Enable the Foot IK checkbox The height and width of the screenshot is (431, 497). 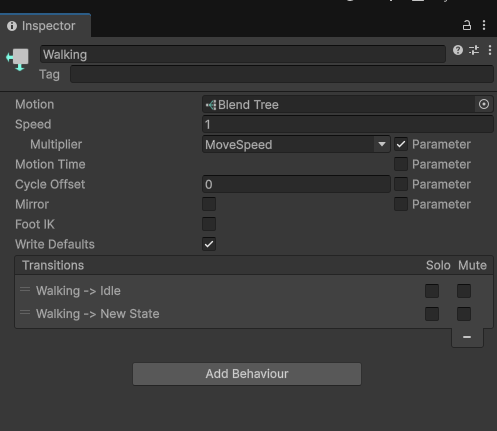209,224
